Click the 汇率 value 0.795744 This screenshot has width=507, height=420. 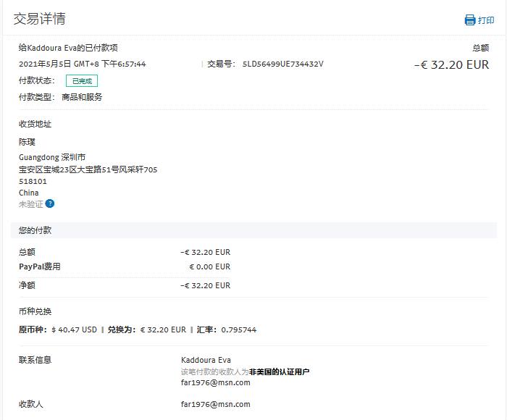[238, 329]
